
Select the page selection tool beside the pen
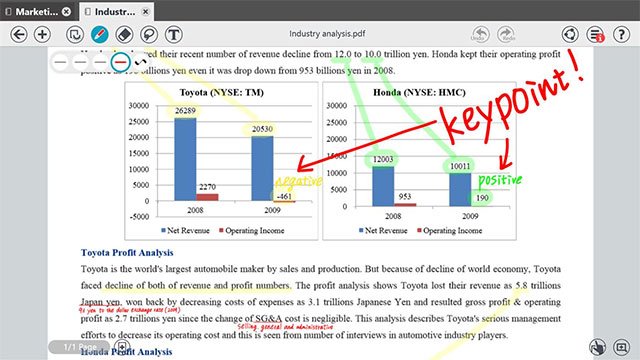pos(75,34)
